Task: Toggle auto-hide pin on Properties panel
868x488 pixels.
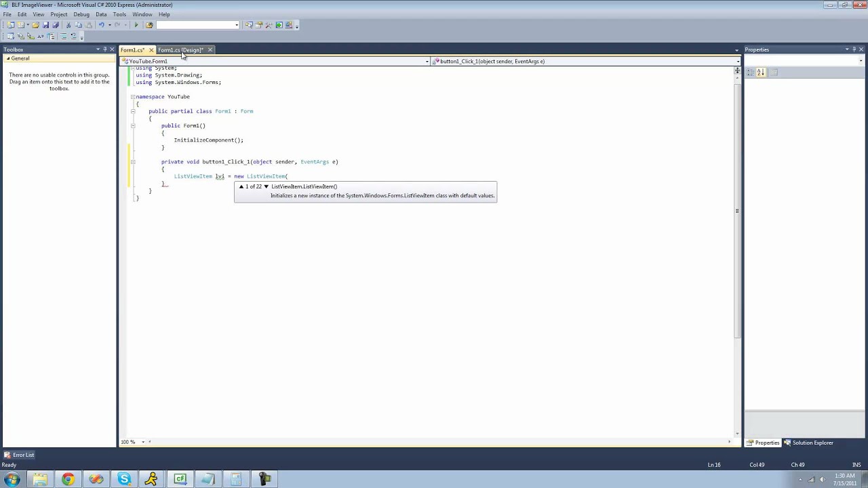Action: click(x=854, y=49)
